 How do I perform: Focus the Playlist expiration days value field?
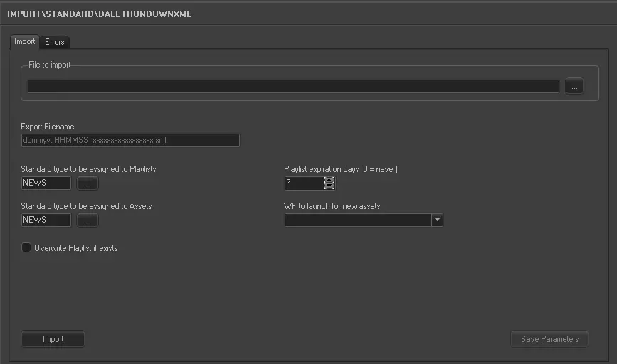[303, 183]
